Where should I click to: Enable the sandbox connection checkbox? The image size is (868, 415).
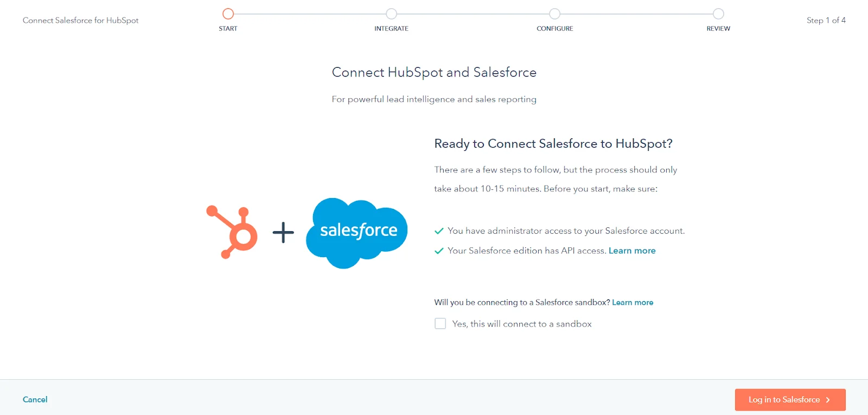440,323
